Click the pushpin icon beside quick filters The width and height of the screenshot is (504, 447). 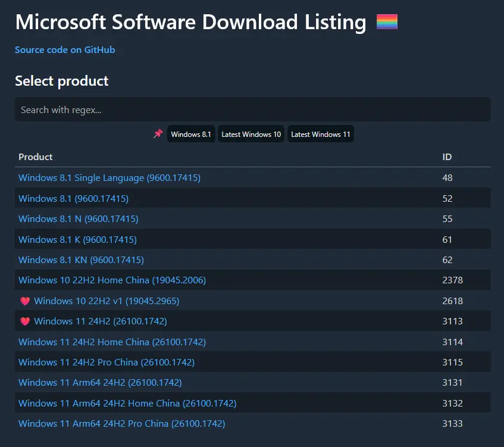point(158,134)
